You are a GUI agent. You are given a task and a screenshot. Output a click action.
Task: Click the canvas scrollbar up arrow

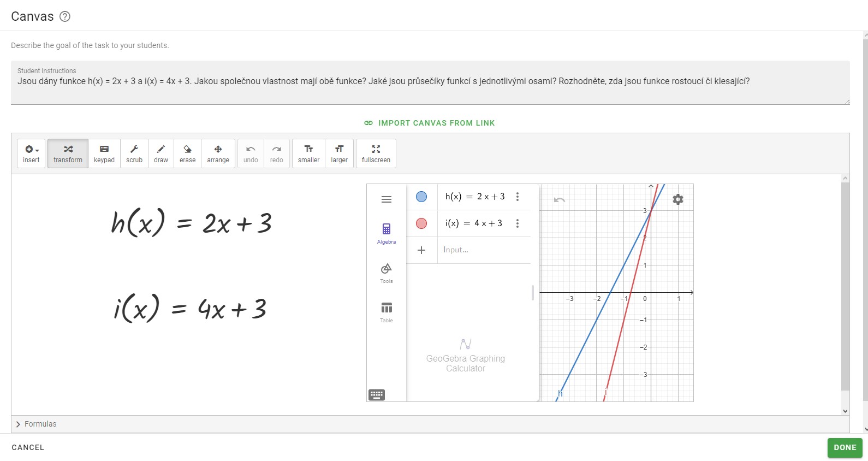click(846, 178)
